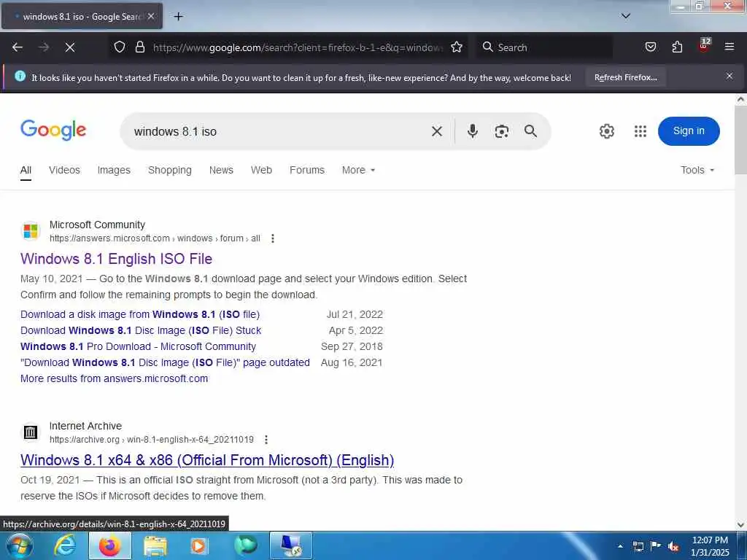Click the Sign in button
The width and height of the screenshot is (747, 560).
689,131
